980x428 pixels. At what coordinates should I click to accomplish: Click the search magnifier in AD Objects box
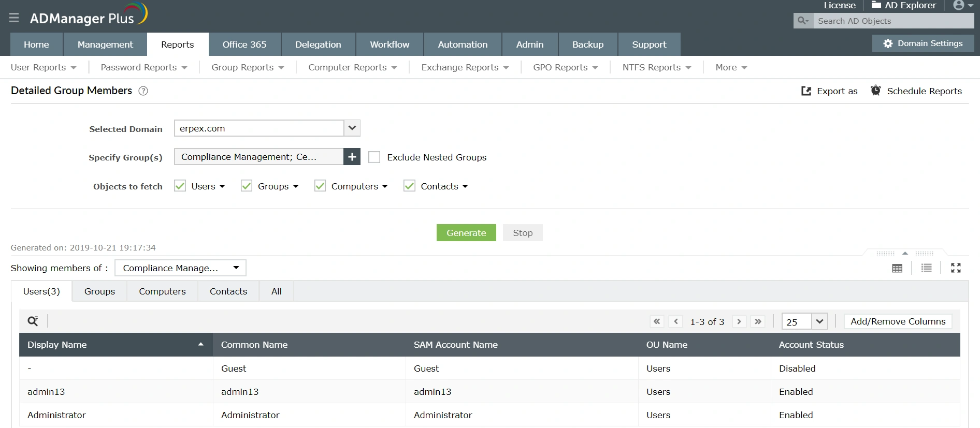coord(803,21)
